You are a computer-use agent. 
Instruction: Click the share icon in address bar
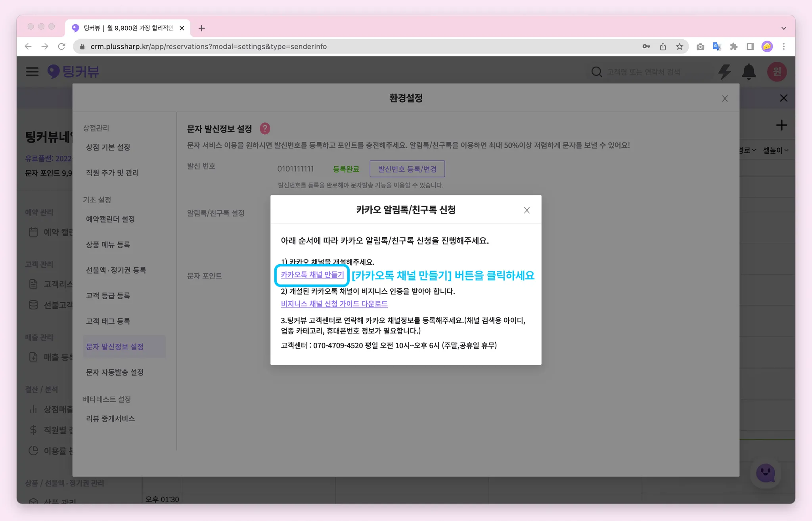click(663, 47)
